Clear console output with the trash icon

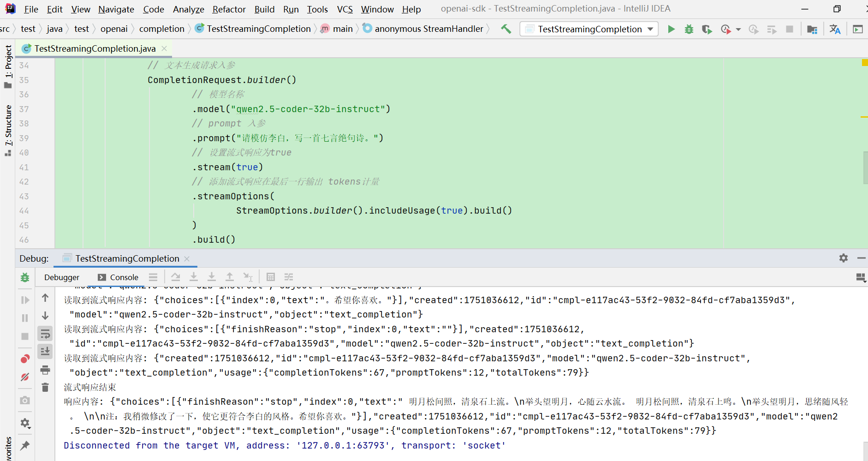45,387
